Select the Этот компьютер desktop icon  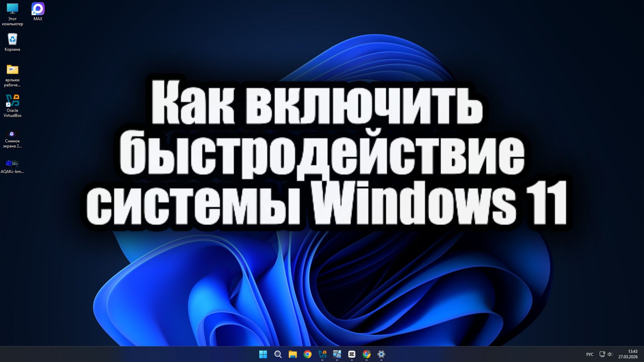pyautogui.click(x=12, y=14)
